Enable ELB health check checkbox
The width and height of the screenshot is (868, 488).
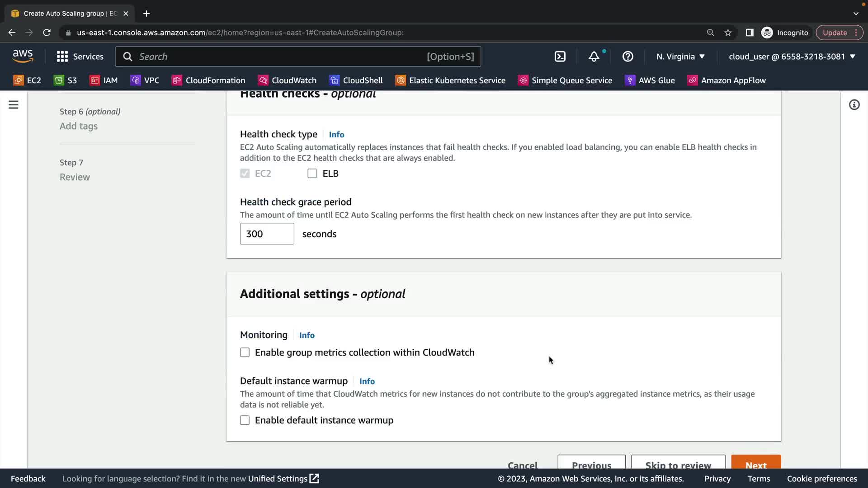tap(312, 174)
